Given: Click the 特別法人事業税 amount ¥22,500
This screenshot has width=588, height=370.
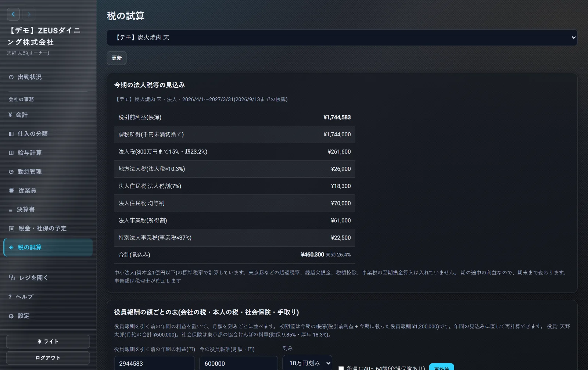Looking at the screenshot, I should click(x=341, y=238).
